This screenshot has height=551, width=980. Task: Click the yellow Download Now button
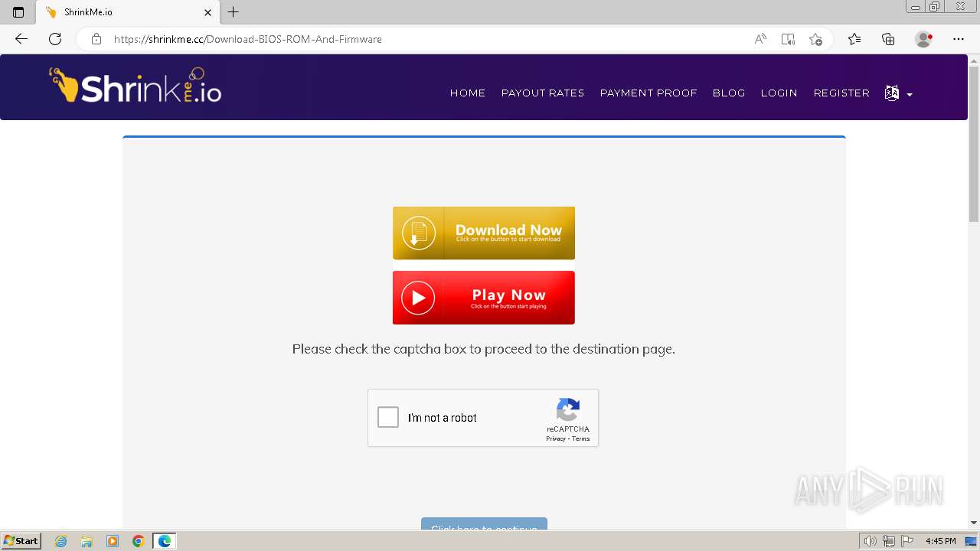click(x=484, y=233)
